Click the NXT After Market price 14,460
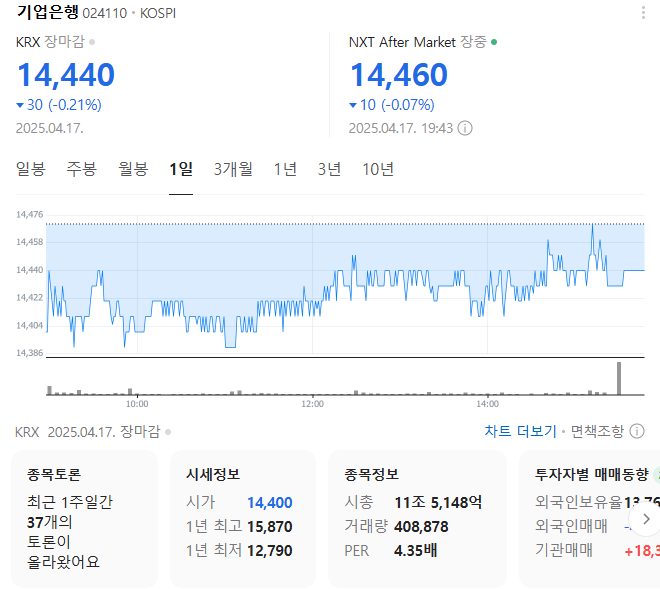 (399, 75)
